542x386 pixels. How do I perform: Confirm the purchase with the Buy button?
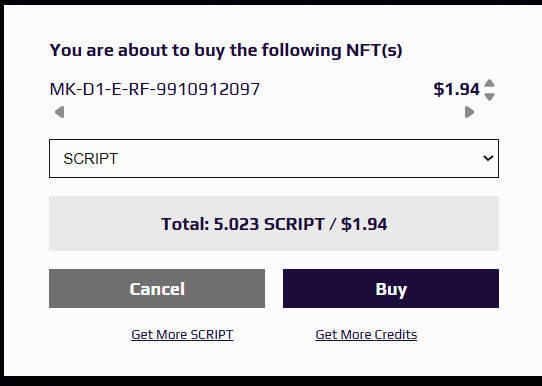coord(391,289)
